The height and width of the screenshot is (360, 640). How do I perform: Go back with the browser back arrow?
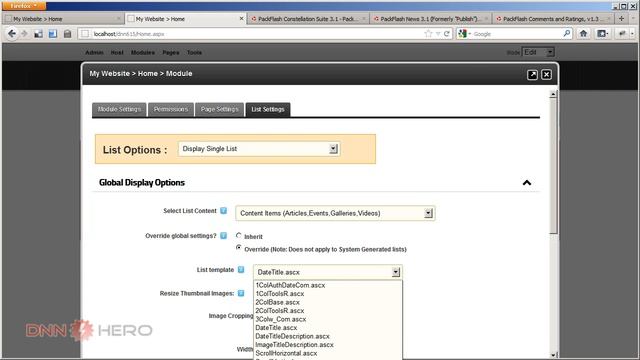tap(11, 34)
